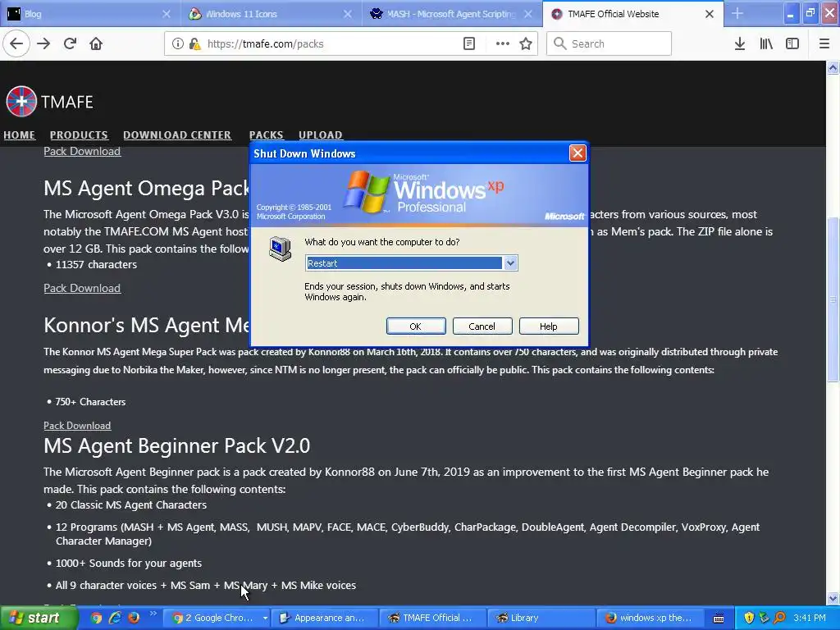Show site information icon in address bar

point(177,43)
